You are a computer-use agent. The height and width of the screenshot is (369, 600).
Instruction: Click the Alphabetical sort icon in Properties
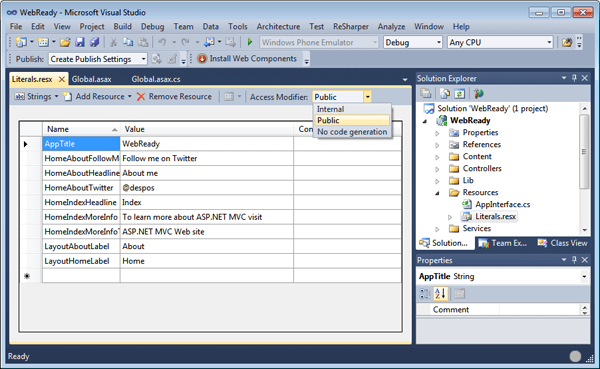tap(440, 294)
